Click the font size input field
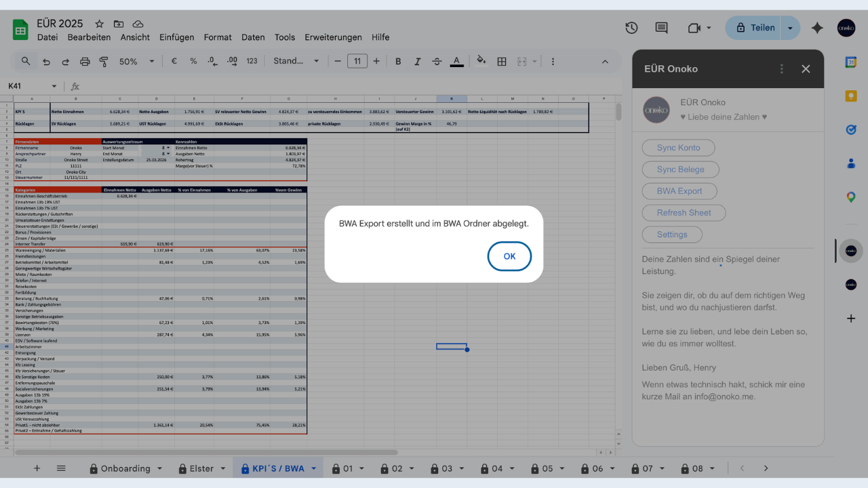868x488 pixels. click(x=357, y=61)
